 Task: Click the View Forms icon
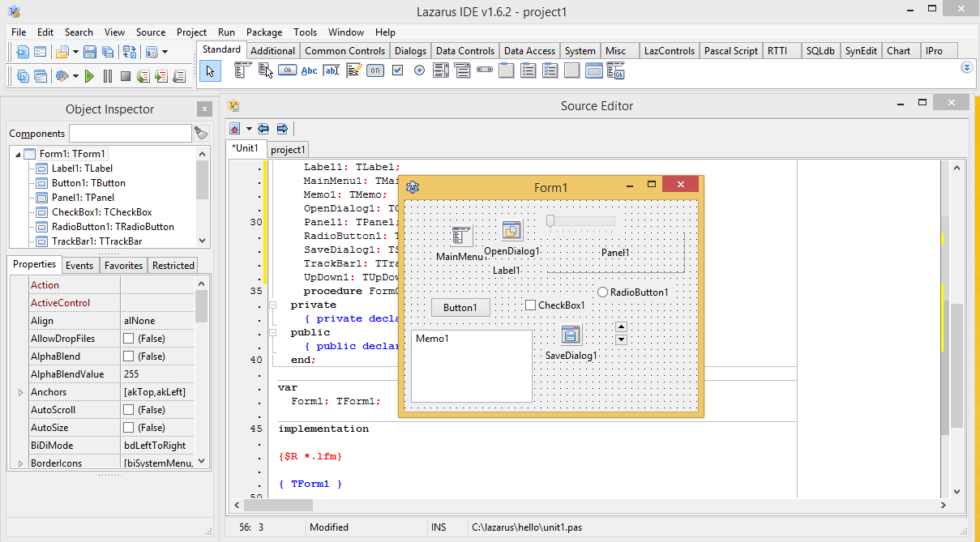tap(40, 76)
